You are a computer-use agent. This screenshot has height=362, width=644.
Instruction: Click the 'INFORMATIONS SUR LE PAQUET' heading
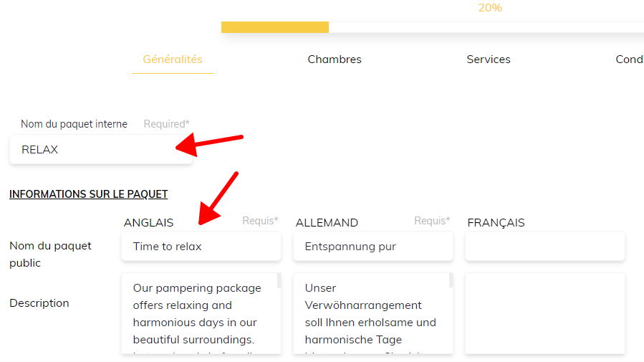pyautogui.click(x=88, y=194)
